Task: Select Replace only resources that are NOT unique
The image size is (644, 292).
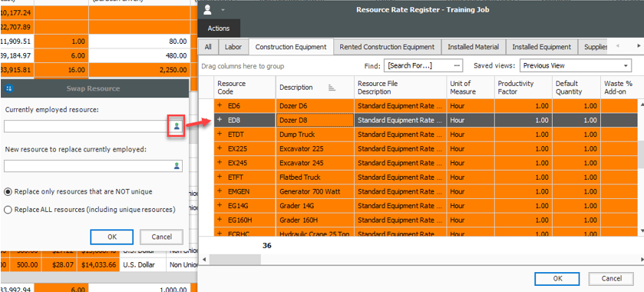Action: pos(8,191)
